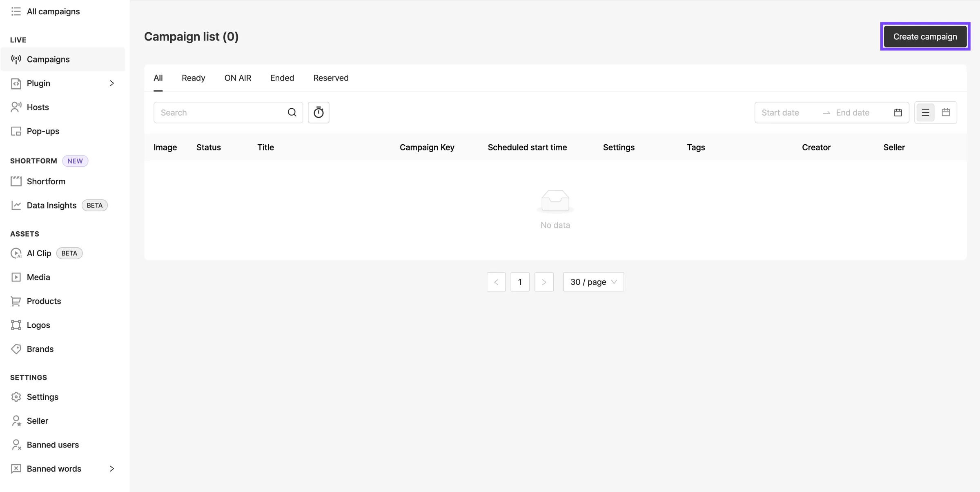This screenshot has width=980, height=492.
Task: Open All campaigns from the sidebar
Action: [x=53, y=11]
